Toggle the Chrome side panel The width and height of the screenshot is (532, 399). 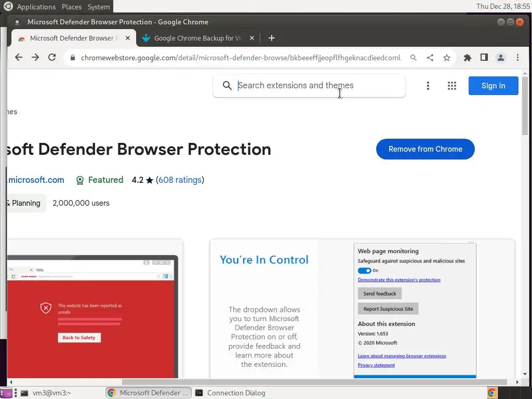tap(484, 57)
